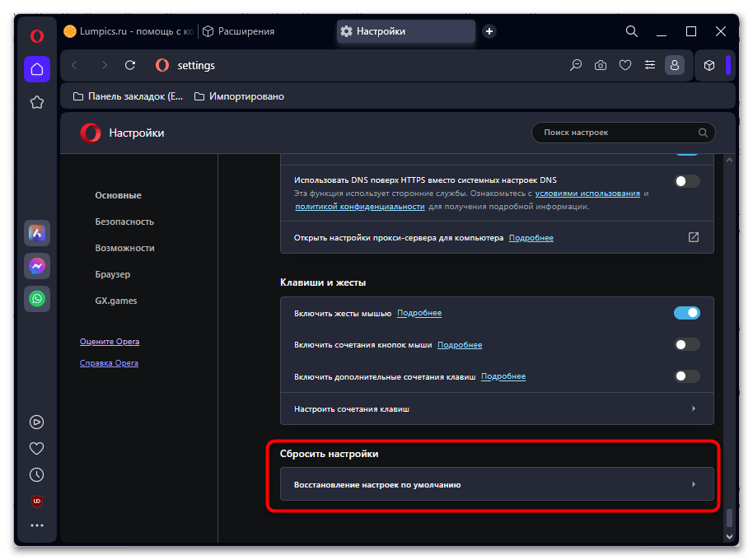
Task: Open proxy settings external link icon
Action: click(x=694, y=237)
